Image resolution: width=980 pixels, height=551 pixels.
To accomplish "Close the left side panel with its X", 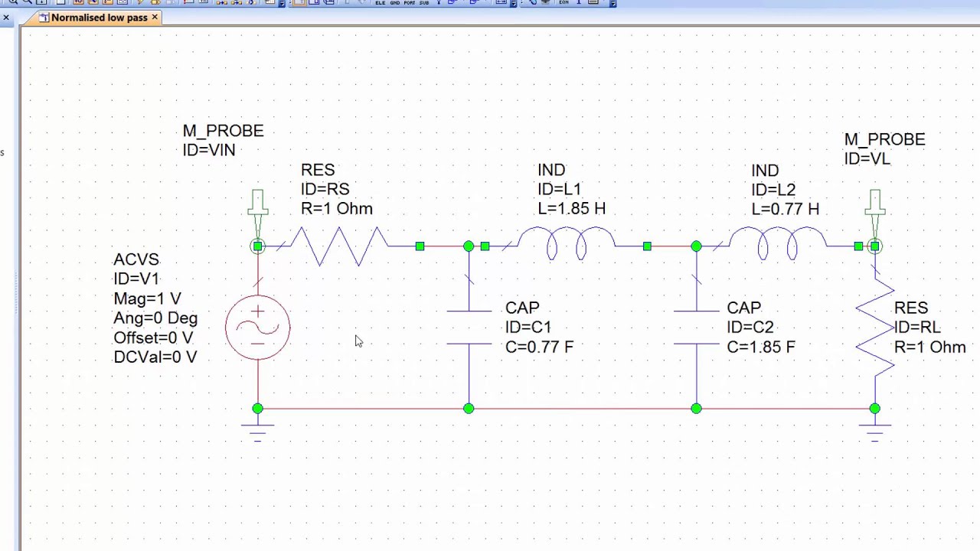I will [x=6, y=17].
